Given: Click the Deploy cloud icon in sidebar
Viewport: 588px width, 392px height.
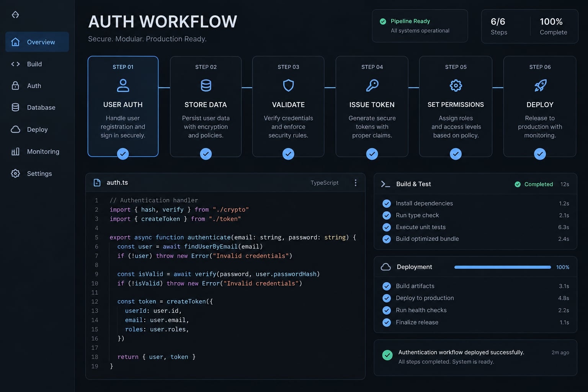Looking at the screenshot, I should pos(15,129).
